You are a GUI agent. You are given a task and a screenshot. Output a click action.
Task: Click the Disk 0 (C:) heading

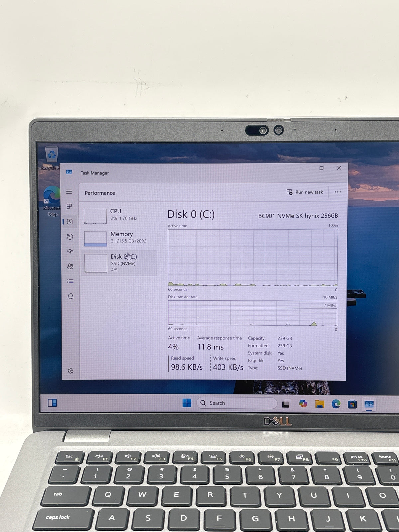(191, 214)
